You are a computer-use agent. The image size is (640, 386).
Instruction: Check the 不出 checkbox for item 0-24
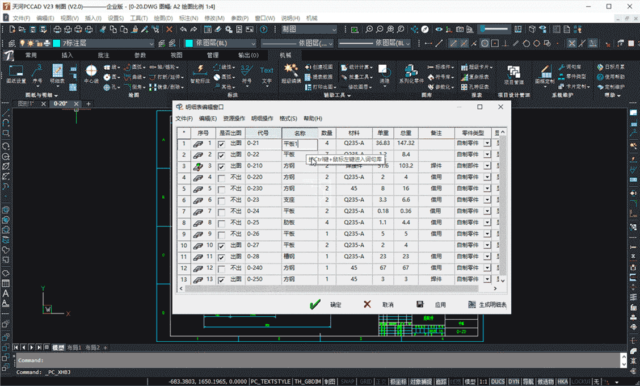[x=221, y=212]
